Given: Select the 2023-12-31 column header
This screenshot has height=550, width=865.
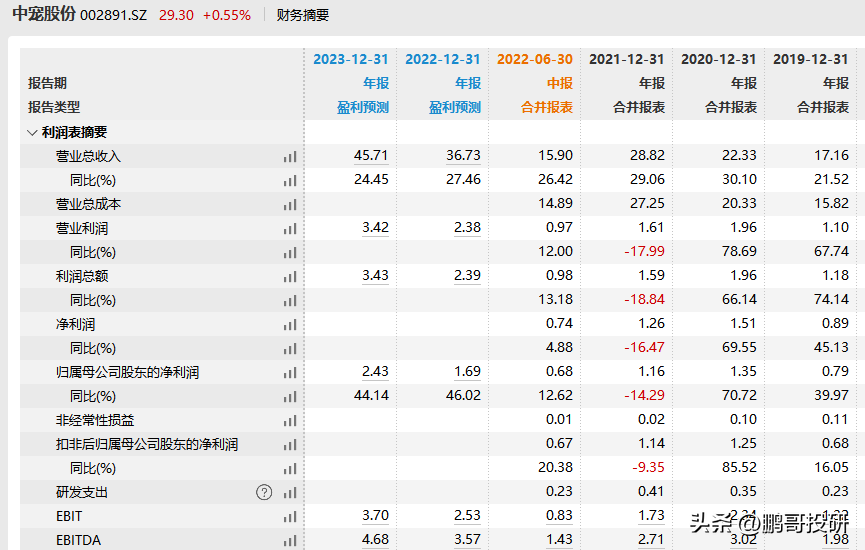Looking at the screenshot, I should click(x=351, y=59).
